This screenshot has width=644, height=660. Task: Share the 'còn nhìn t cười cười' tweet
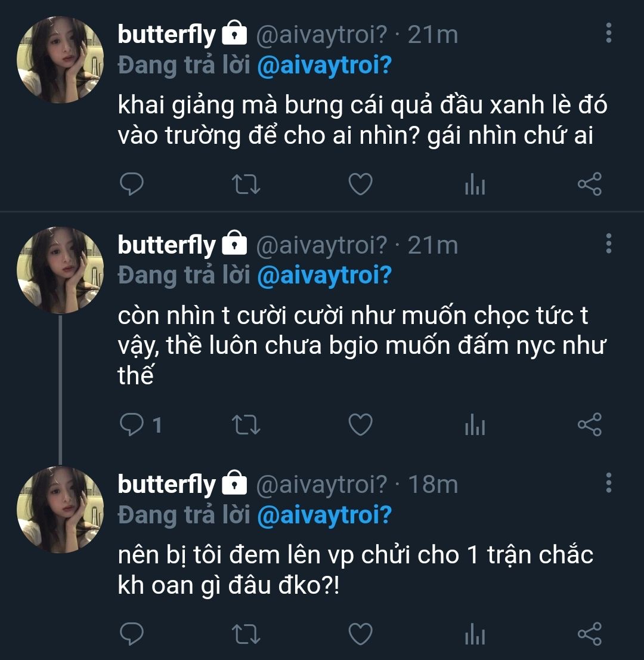pyautogui.click(x=590, y=425)
